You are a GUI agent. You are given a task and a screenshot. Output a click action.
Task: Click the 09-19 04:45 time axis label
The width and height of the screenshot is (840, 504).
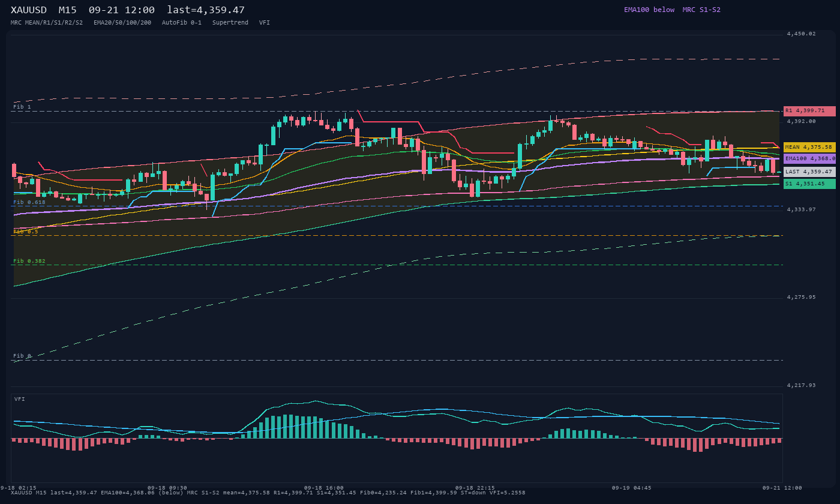[x=631, y=488]
